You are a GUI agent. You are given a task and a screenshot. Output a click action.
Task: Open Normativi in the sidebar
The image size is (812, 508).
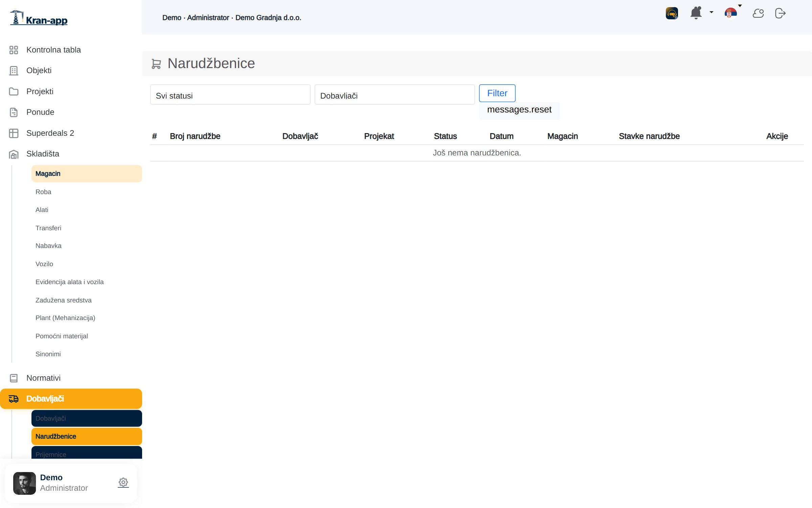coord(71,378)
